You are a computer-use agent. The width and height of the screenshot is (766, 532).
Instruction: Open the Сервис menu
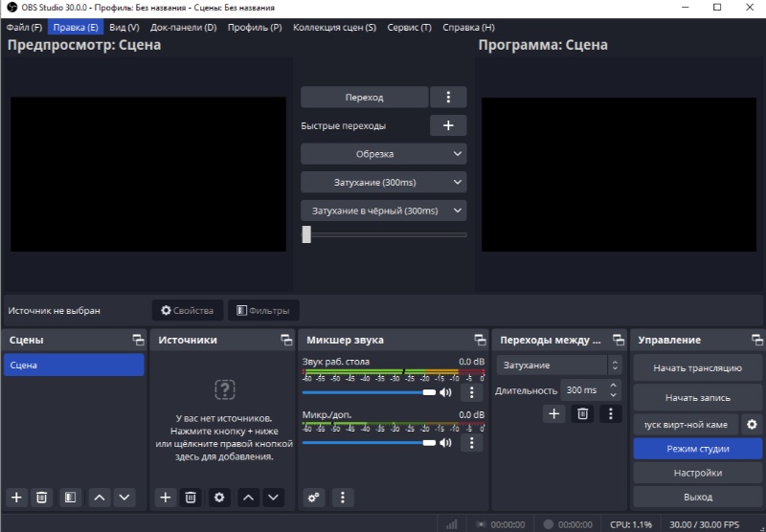coord(410,28)
